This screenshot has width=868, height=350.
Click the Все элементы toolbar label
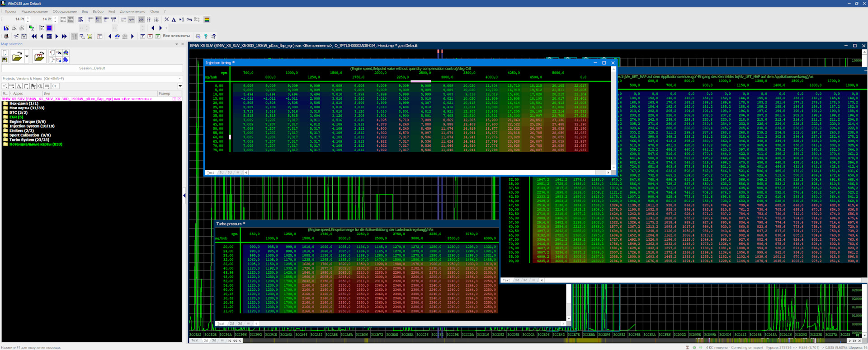click(x=176, y=36)
